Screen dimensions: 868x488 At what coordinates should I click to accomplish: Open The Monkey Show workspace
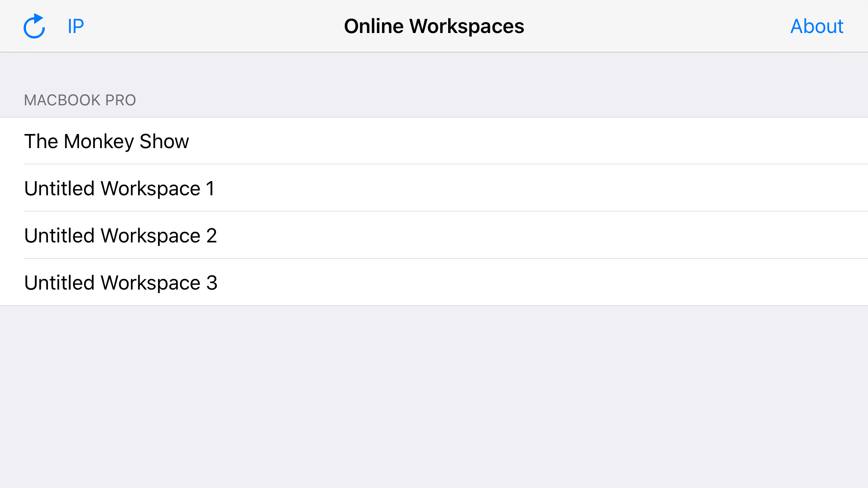(x=107, y=141)
